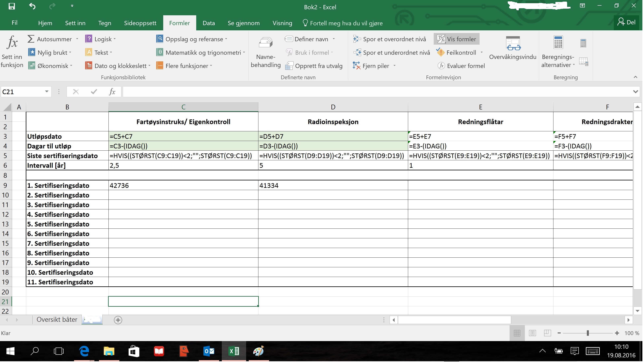Select cell C3 with =C5+C7

[183, 136]
